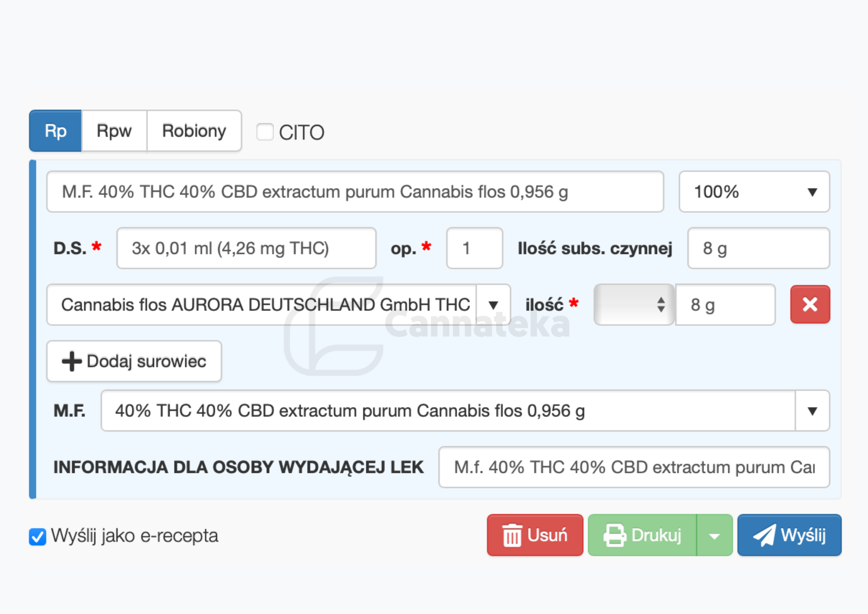Click the ilość 8 g amount field

click(x=725, y=305)
